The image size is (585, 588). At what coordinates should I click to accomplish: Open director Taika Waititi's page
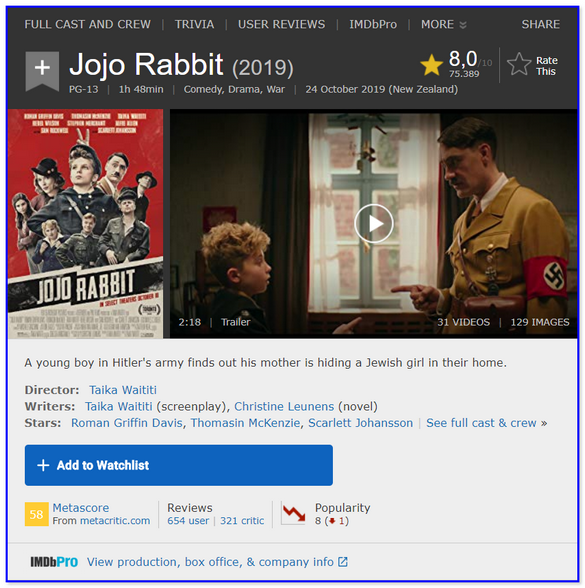click(x=123, y=390)
